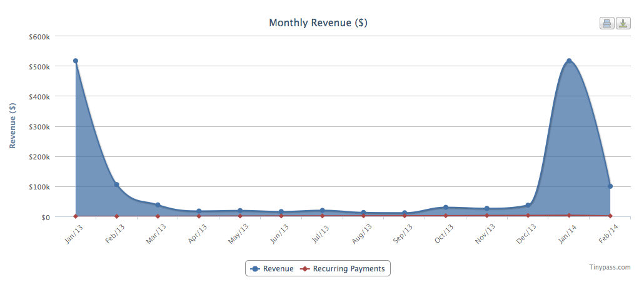This screenshot has height=282, width=644.
Task: Click the red Recurring Payments legend marker
Action: [x=305, y=269]
